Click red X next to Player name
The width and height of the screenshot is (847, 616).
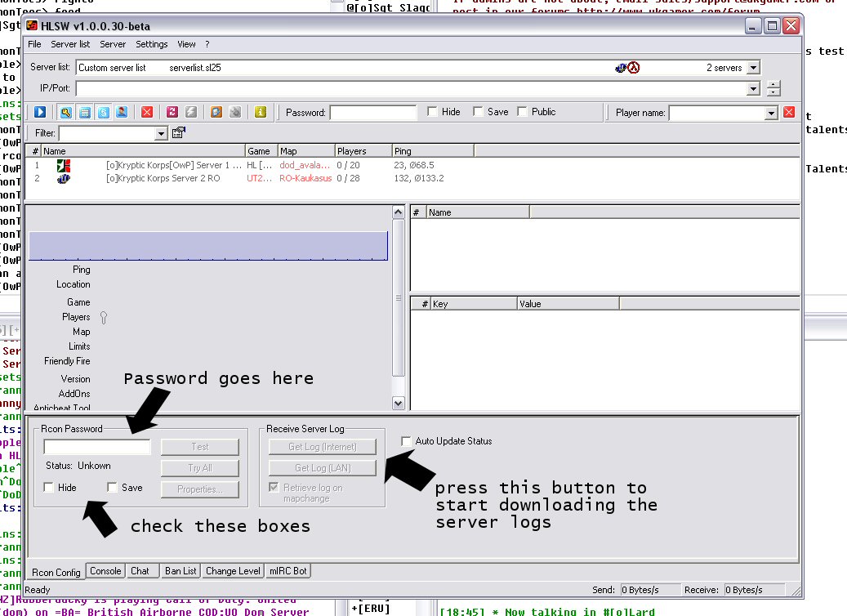pos(789,112)
